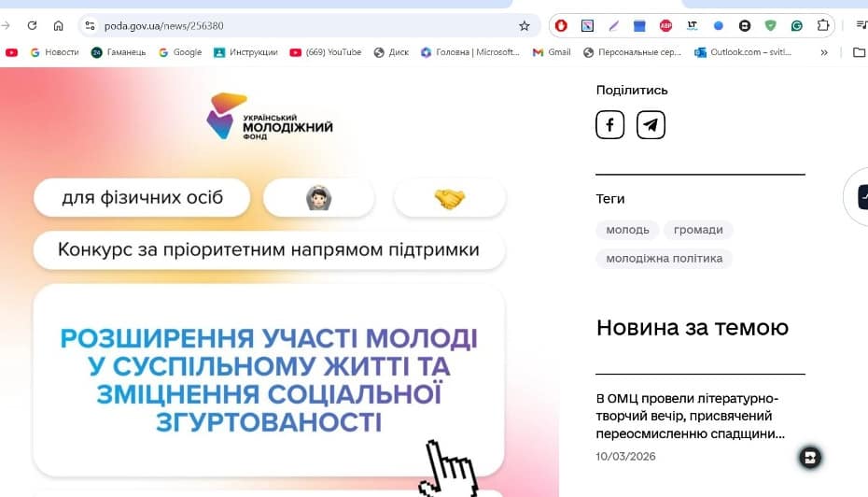Select the молодіжна політика tag
Image resolution: width=868 pixels, height=497 pixels.
pyautogui.click(x=664, y=258)
